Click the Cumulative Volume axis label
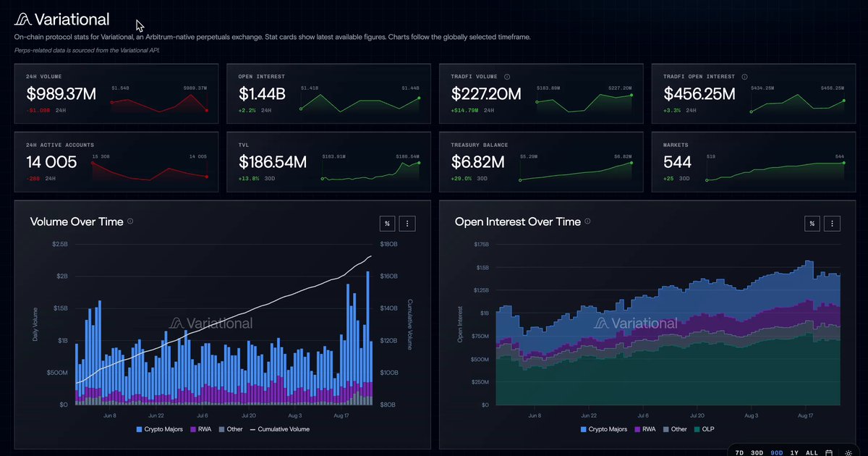This screenshot has height=456, width=868. click(x=410, y=324)
